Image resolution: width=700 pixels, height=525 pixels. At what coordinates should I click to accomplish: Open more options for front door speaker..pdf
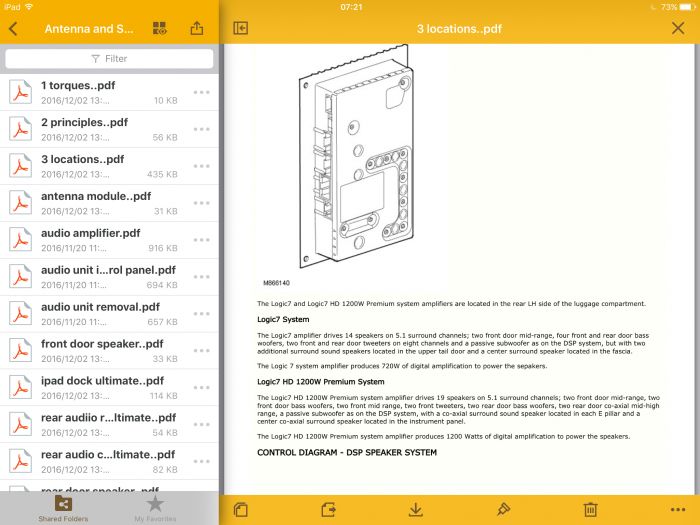202,351
